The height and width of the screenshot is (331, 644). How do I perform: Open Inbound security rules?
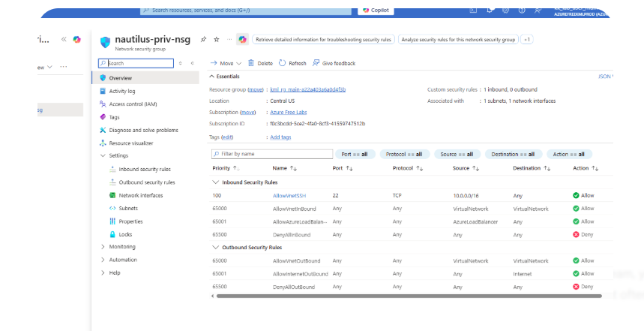pos(145,170)
